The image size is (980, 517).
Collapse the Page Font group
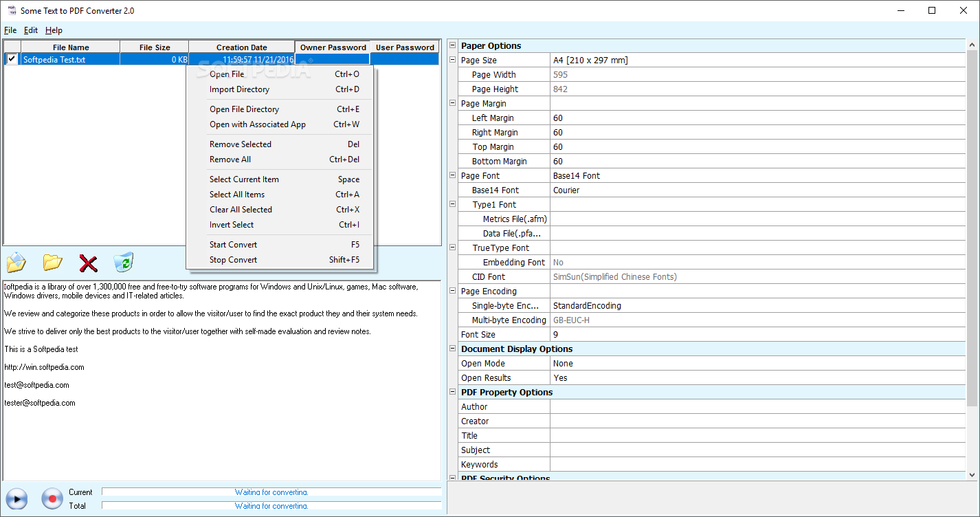pos(452,175)
